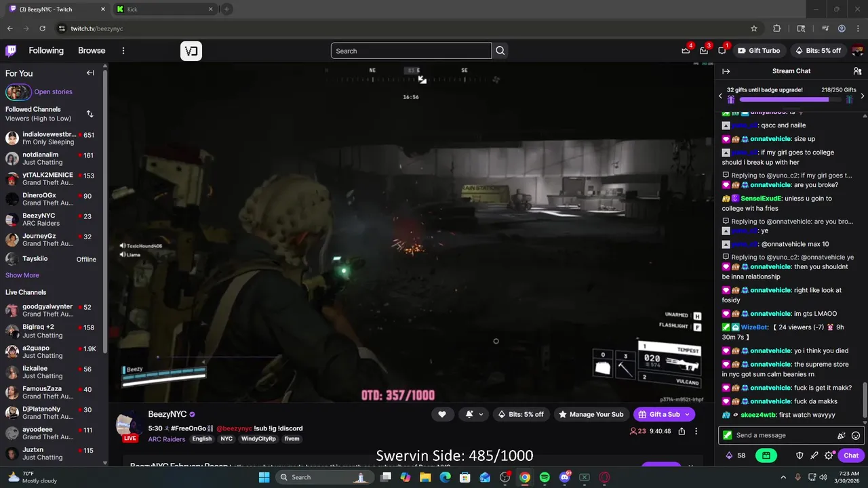The height and width of the screenshot is (488, 868).
Task: Open the Browse tab
Action: 92,51
